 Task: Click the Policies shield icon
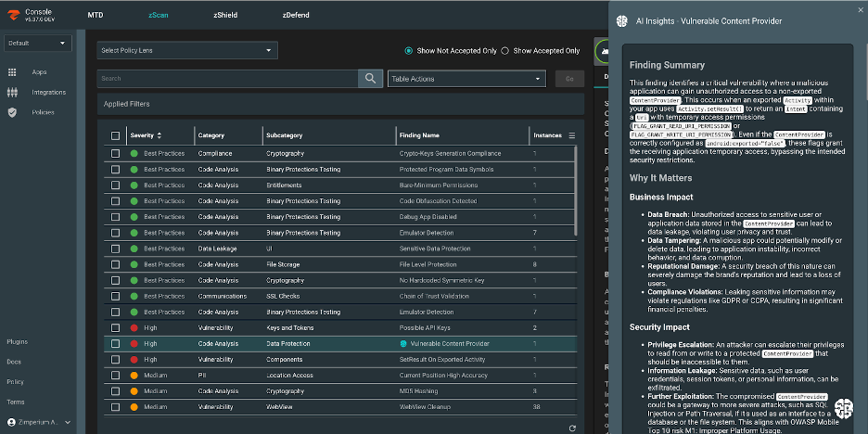[12, 112]
